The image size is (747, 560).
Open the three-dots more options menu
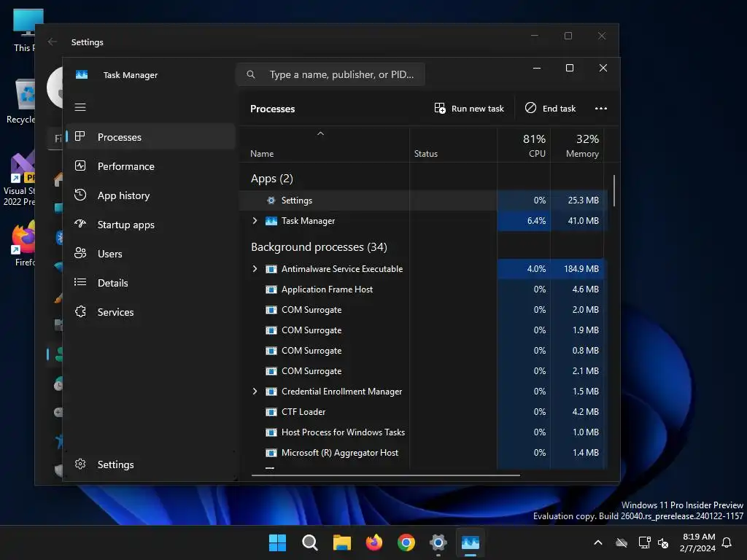601,108
